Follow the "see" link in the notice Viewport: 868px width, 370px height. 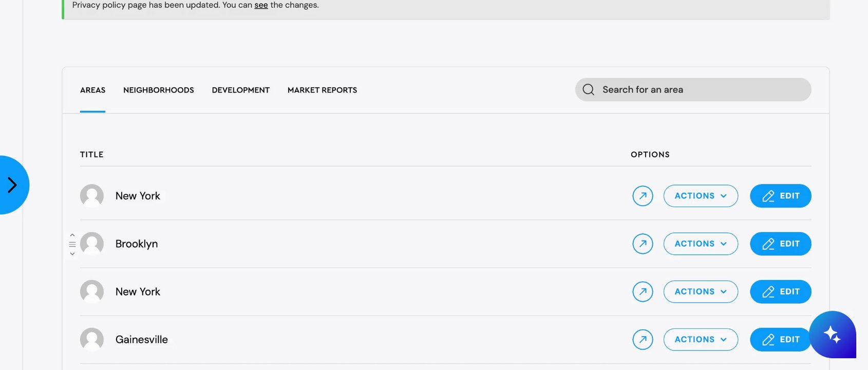tap(261, 5)
